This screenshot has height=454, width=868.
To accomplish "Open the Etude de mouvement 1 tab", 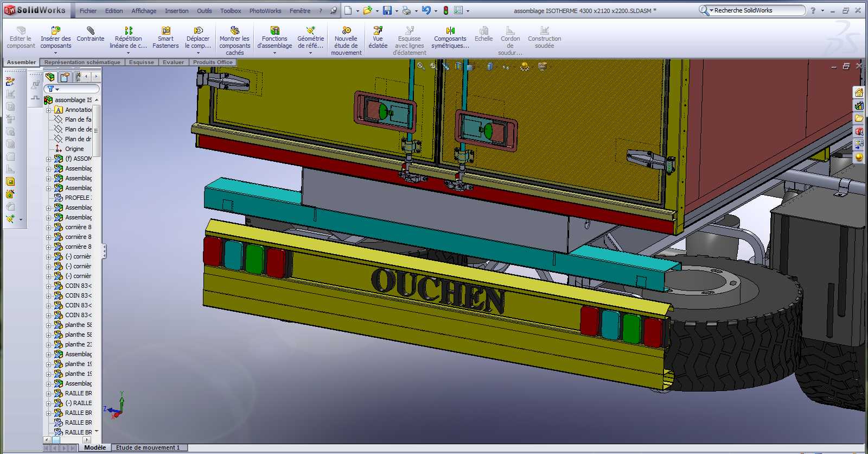I will (148, 447).
